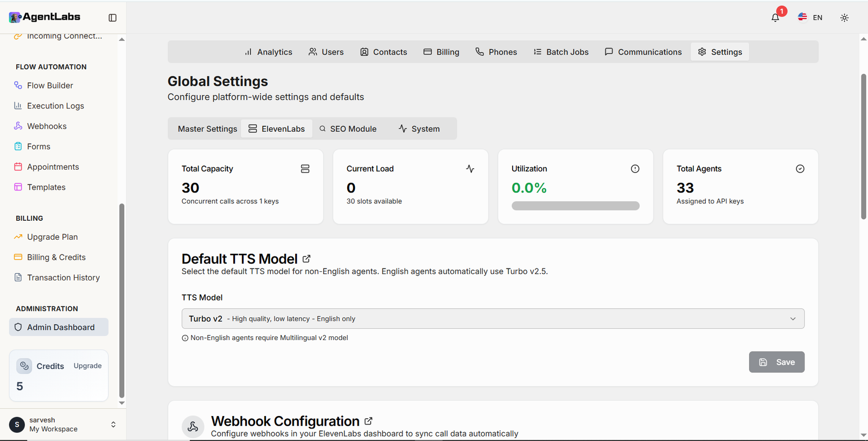The height and width of the screenshot is (441, 868).
Task: Open Default TTS Model external link icon
Action: click(307, 259)
